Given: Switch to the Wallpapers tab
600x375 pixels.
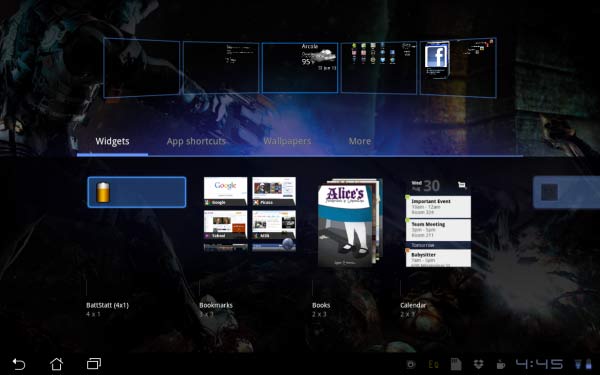Looking at the screenshot, I should pyautogui.click(x=287, y=141).
